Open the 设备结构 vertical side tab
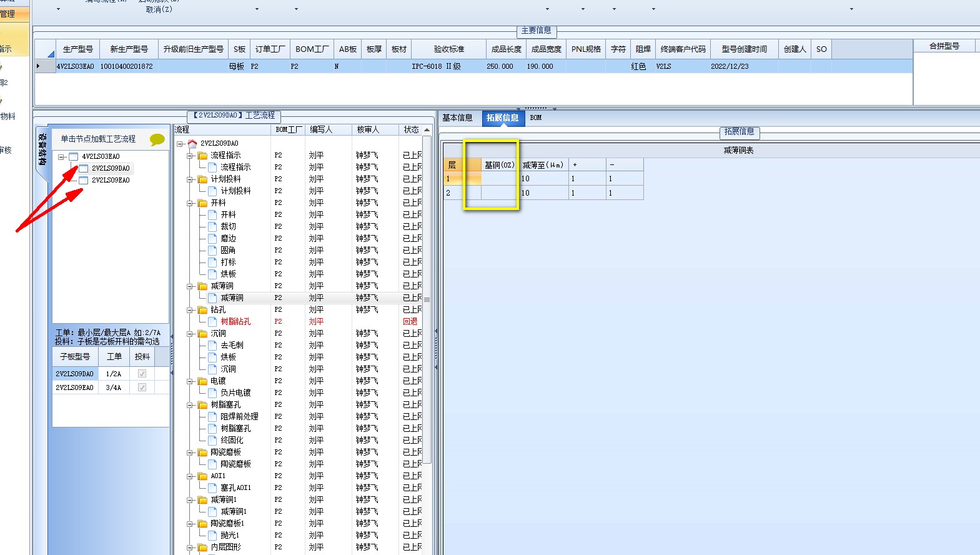This screenshot has height=555, width=980. coord(42,149)
